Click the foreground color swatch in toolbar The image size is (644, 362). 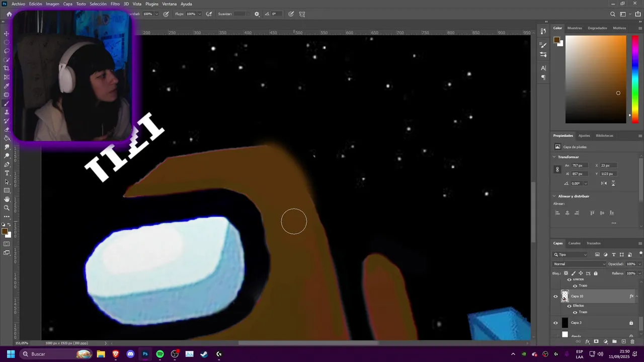coord(4,232)
